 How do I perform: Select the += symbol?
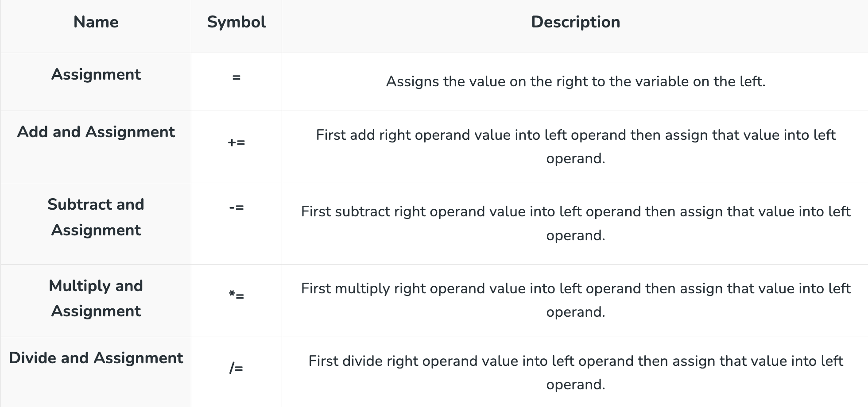pos(236,142)
